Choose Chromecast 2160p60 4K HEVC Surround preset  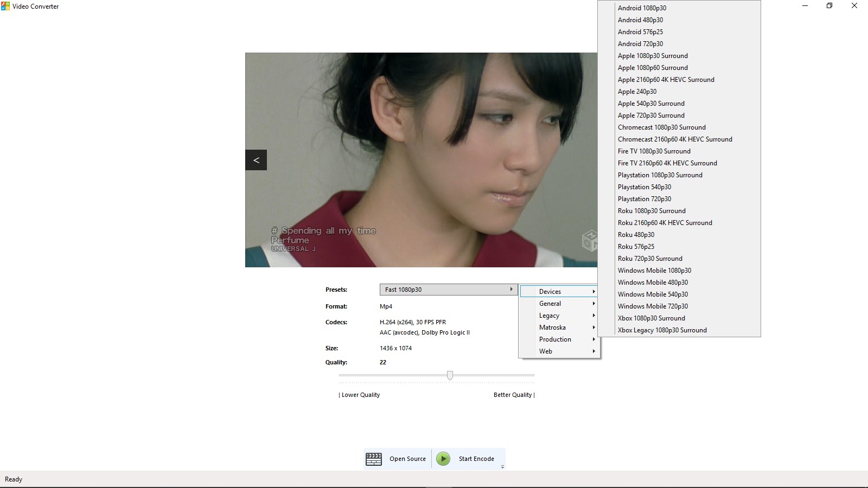(679, 139)
